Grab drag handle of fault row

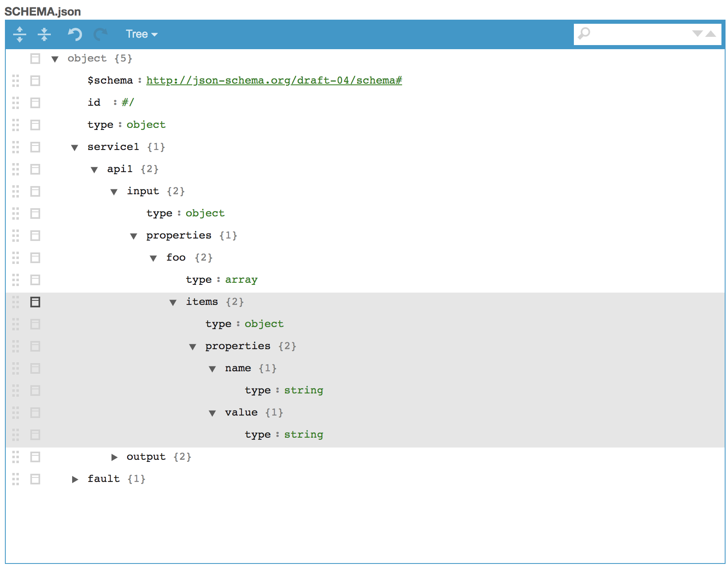click(16, 479)
